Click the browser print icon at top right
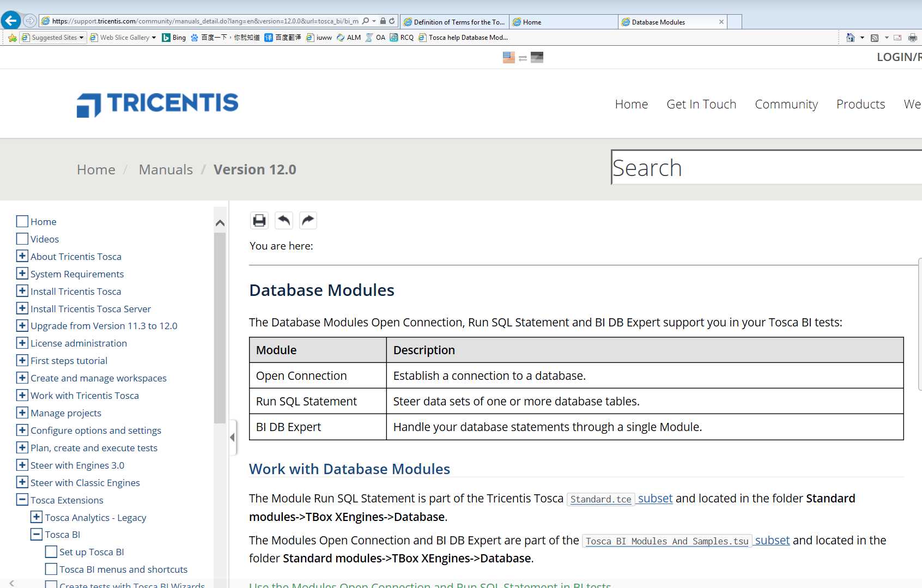This screenshot has width=922, height=588. click(913, 38)
